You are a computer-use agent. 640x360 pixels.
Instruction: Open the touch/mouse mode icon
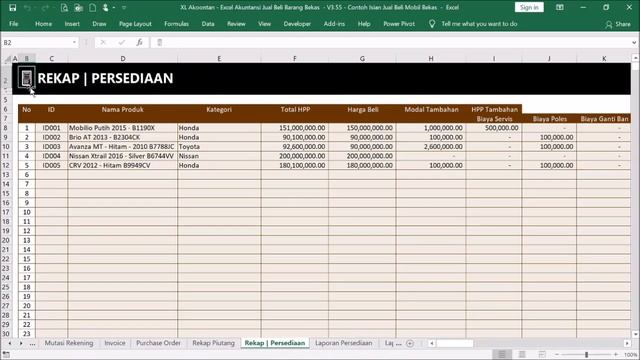click(106, 7)
